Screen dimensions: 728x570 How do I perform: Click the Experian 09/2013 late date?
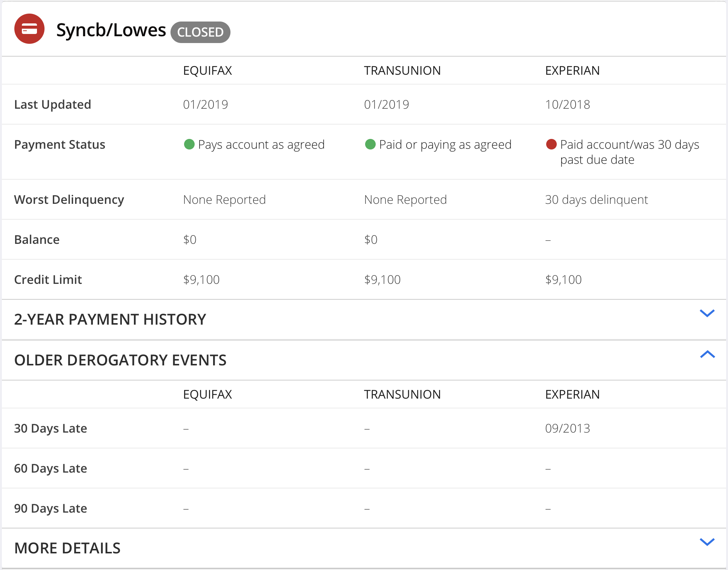[567, 428]
